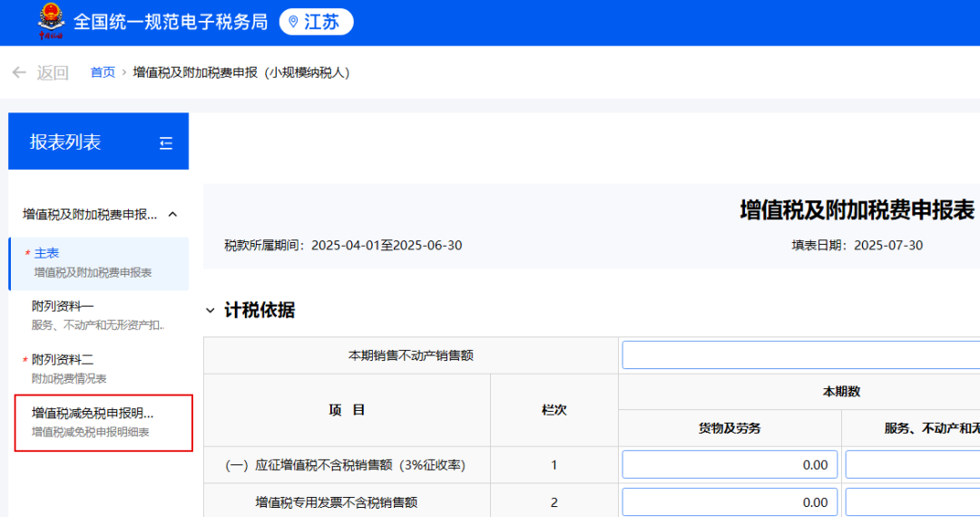Click the 全国统一规范电子税务局 title
This screenshot has width=980, height=517.
click(171, 22)
